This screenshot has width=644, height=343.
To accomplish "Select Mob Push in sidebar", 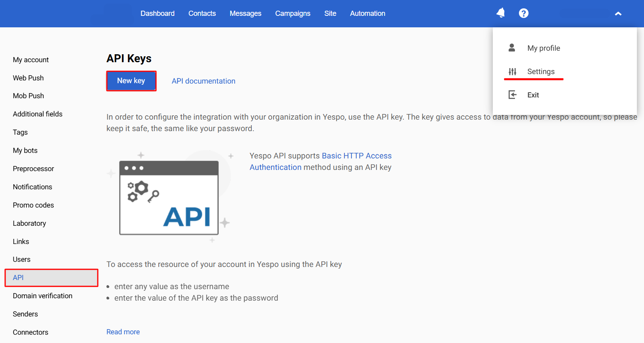I will click(x=28, y=96).
